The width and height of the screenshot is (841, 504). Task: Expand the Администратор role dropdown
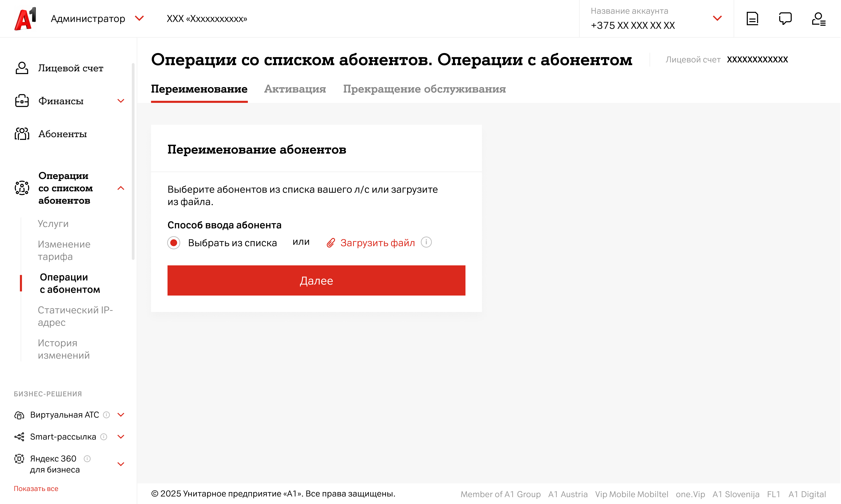(139, 18)
